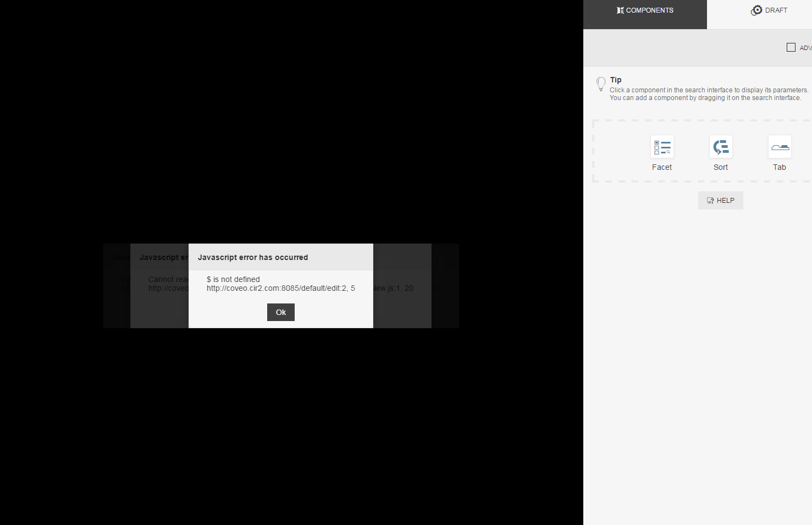
Task: Click the 'Click a component' tip sentence
Action: [709, 90]
